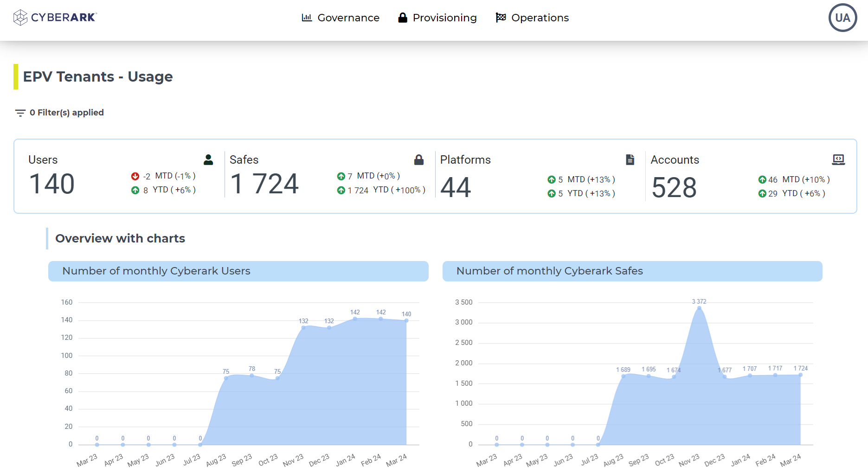The image size is (868, 472).
Task: Click the Users person icon
Action: 208,160
